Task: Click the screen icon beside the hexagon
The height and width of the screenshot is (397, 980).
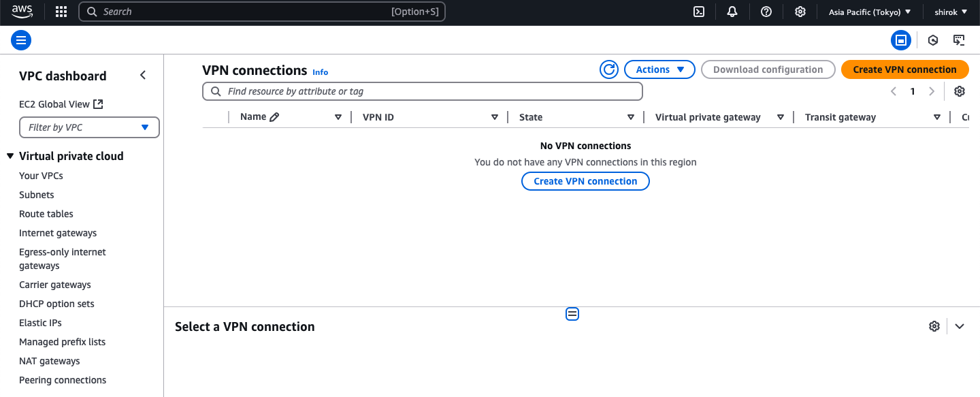Action: pos(959,40)
